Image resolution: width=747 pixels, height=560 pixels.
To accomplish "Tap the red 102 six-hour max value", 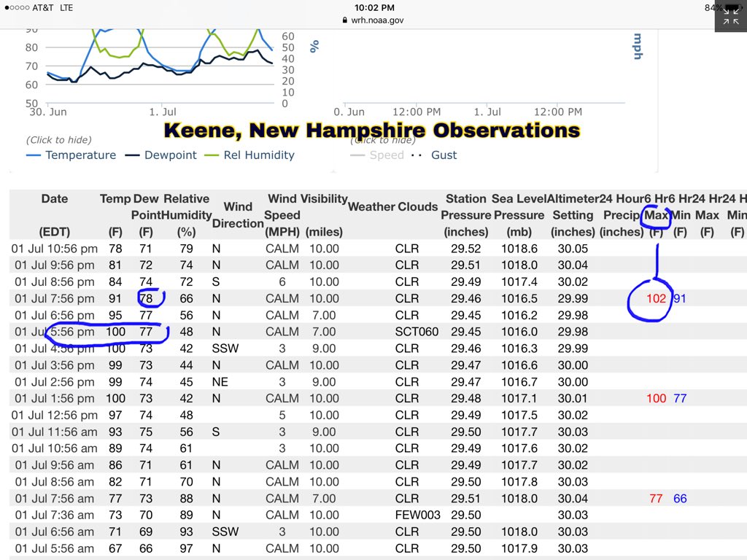I will [656, 298].
